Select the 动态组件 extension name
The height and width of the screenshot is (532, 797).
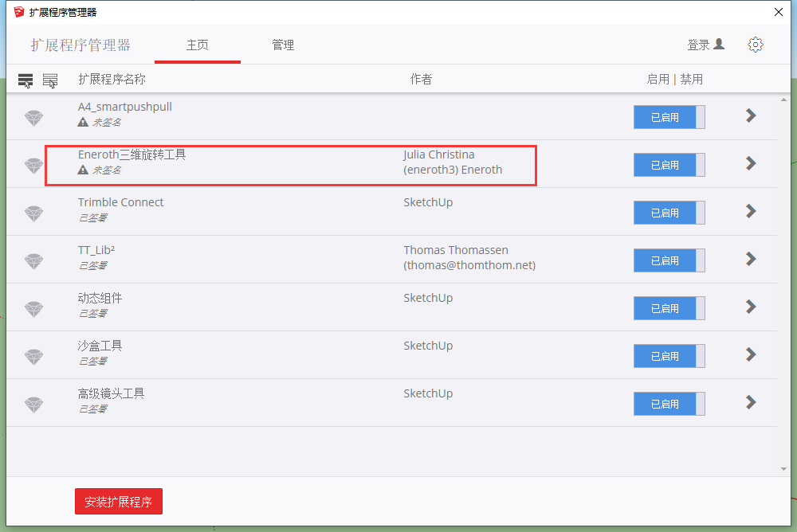pyautogui.click(x=100, y=298)
